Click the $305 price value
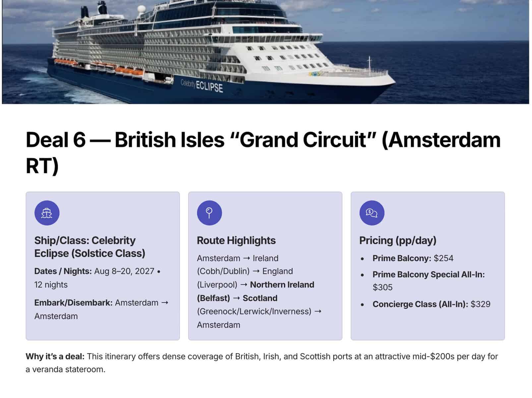The width and height of the screenshot is (532, 398). point(383,287)
